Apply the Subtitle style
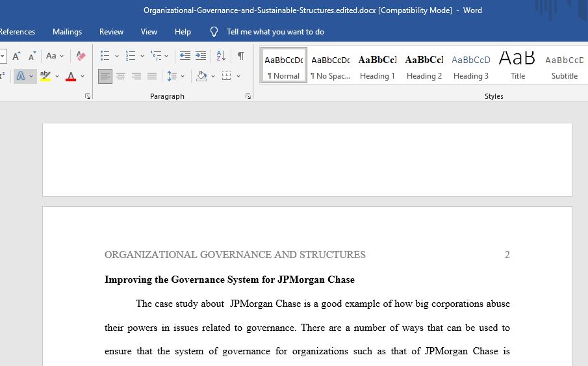This screenshot has width=588, height=366. pos(565,65)
